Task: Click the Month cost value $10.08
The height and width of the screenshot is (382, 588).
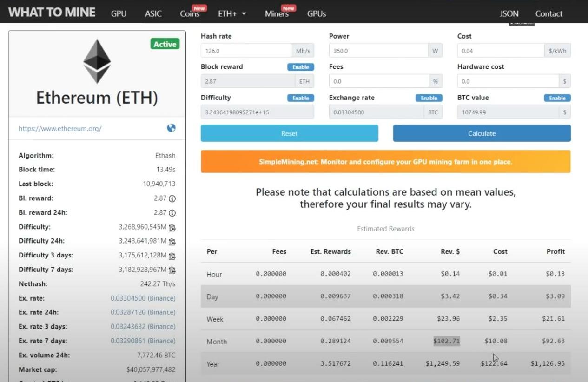Action: tap(496, 341)
